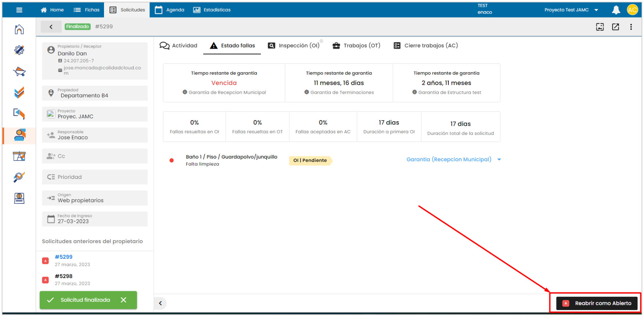Click the Prioridad field

coord(95,177)
